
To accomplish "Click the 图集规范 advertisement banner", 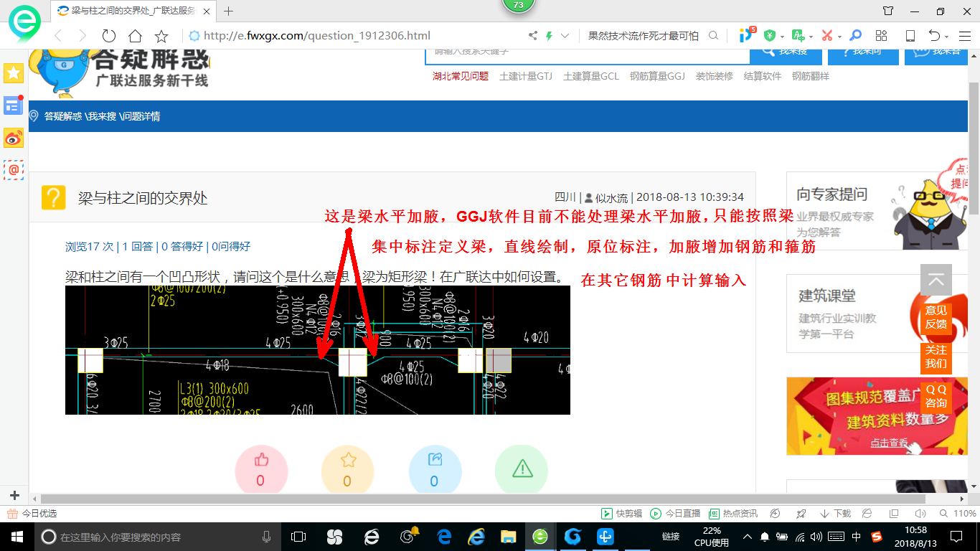I will (877, 416).
